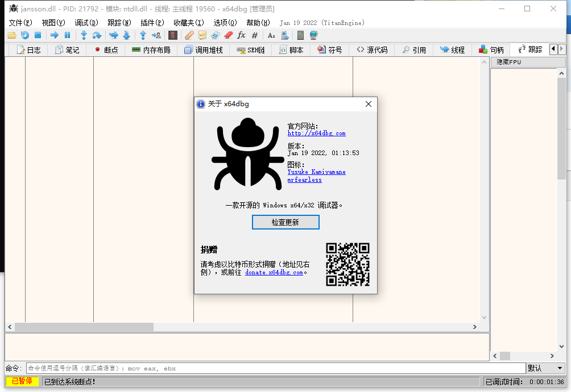Stop debugging with the blue square icon
The height and width of the screenshot is (392, 571).
[x=38, y=35]
